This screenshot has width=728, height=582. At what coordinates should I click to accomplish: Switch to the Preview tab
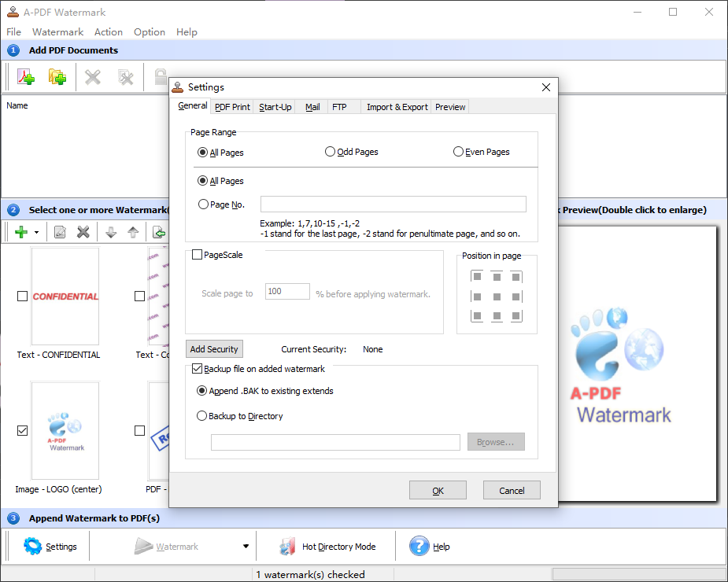450,107
